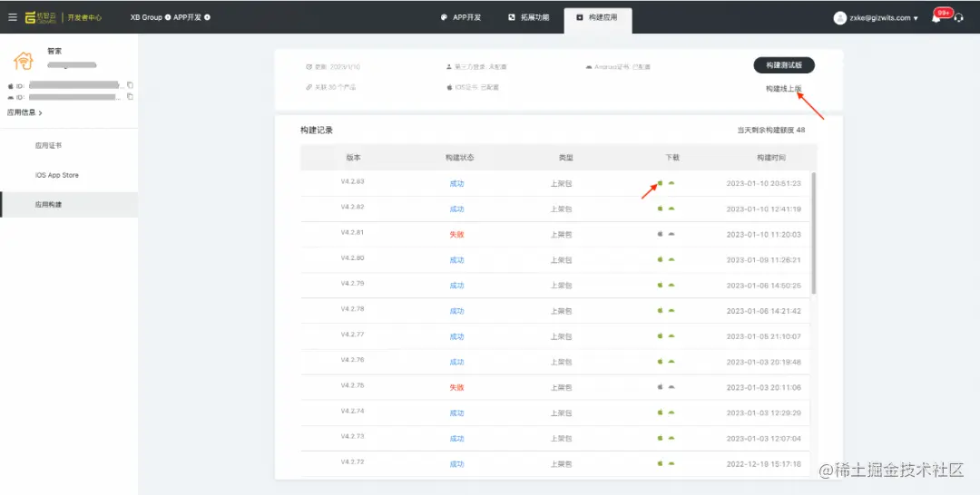Click the Gizwits 机智云 logo
Screen dimensions: 980x495
pyautogui.click(x=41, y=17)
